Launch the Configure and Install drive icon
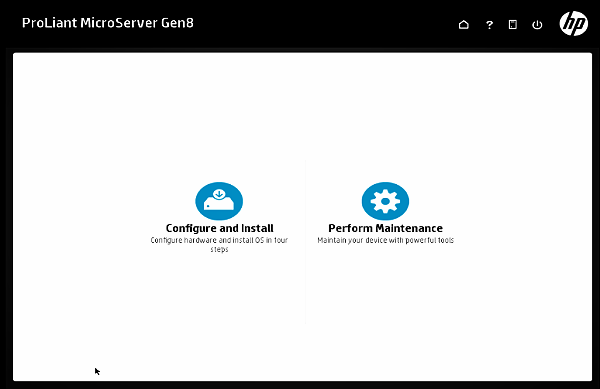 (x=219, y=201)
